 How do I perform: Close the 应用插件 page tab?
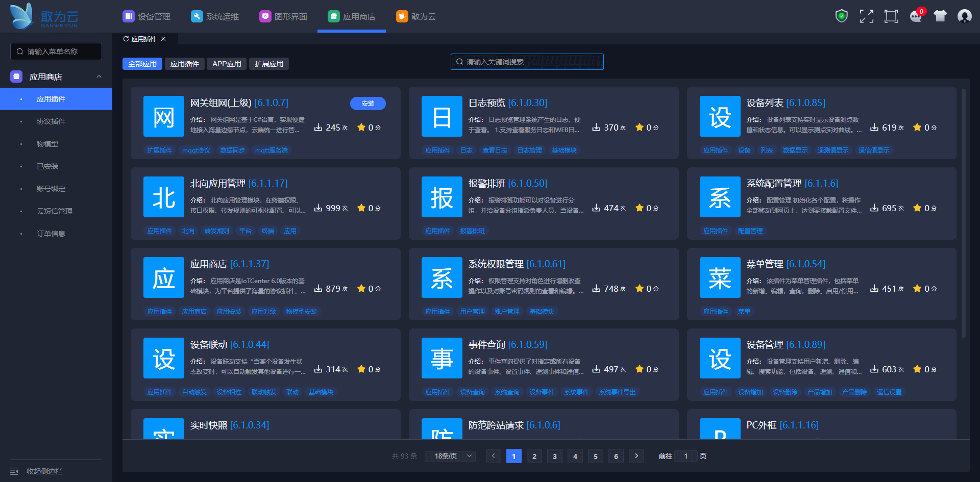click(163, 39)
